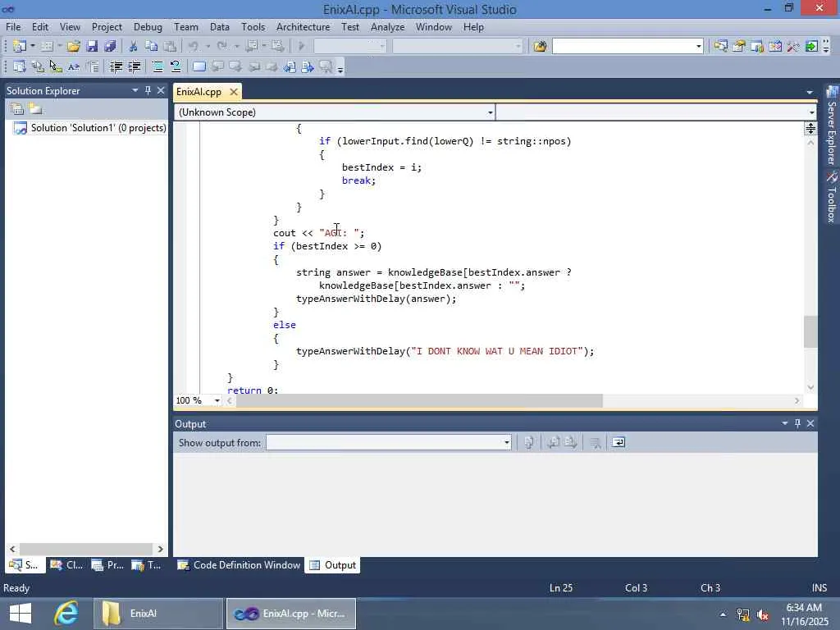Close the EnixAI.cpp tab

point(234,92)
